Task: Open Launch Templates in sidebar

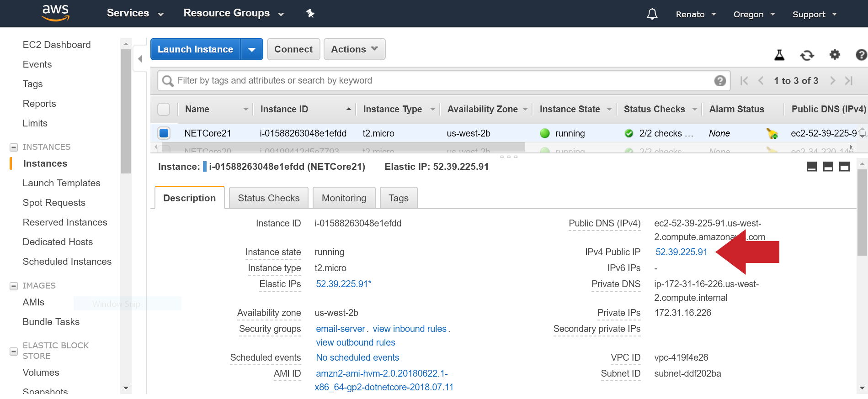Action: [x=62, y=183]
